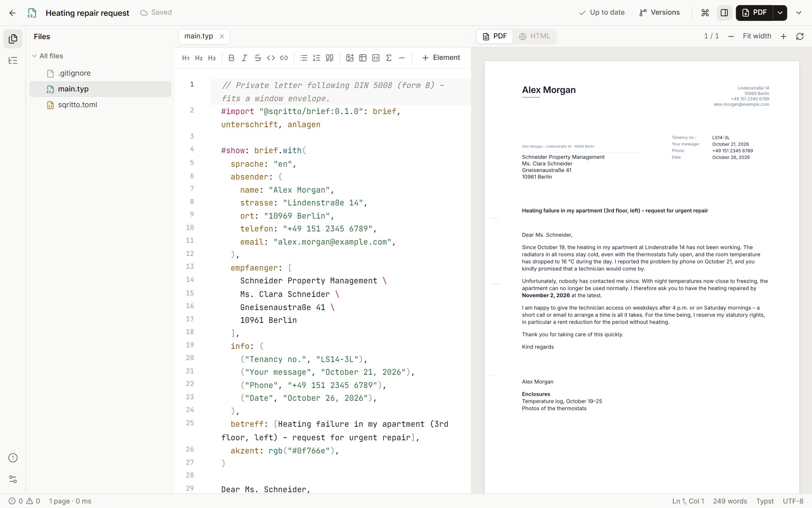Apply italic formatting
Image resolution: width=812 pixels, height=508 pixels.
(x=244, y=58)
